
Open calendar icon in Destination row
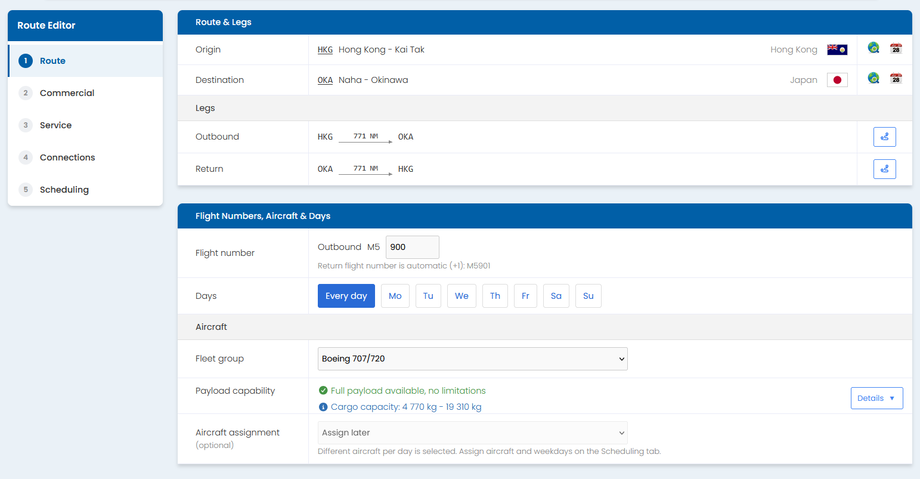(x=895, y=78)
